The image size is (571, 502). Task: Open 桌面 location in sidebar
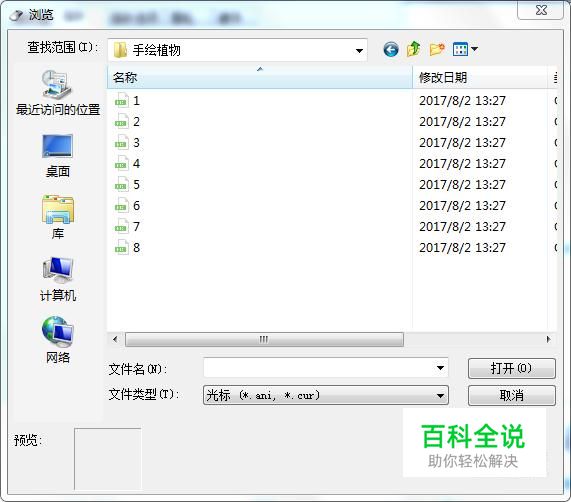point(58,156)
